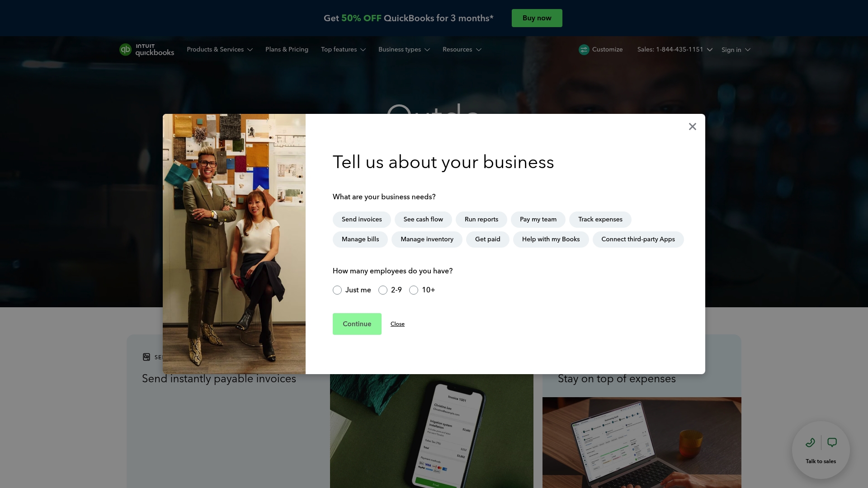868x488 pixels.
Task: Click the QuickBooks logo icon
Action: pyautogui.click(x=126, y=50)
